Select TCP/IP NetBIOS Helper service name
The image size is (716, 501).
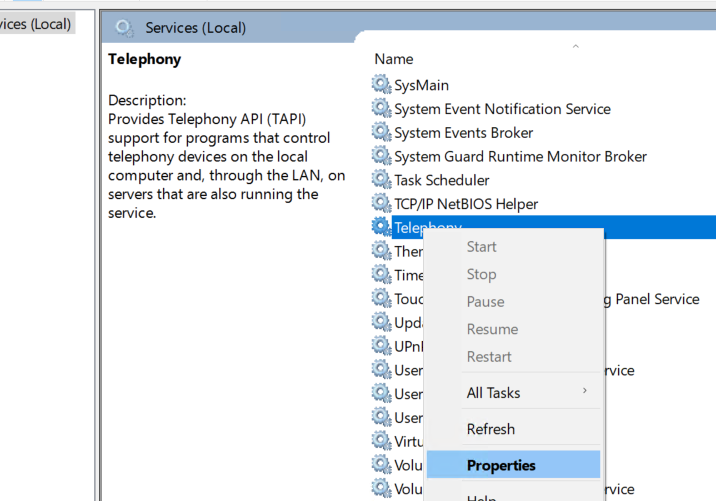click(466, 204)
